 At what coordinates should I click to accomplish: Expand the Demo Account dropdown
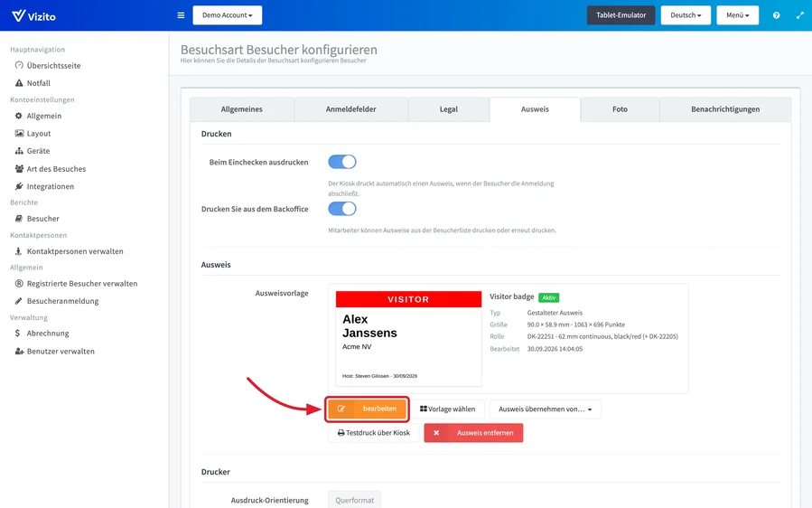click(228, 15)
